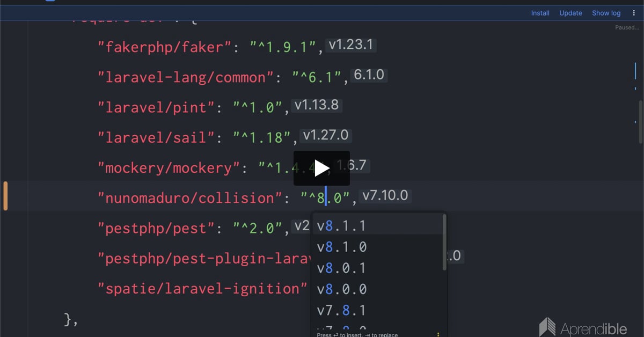Click the Update link
The image size is (644, 337).
tap(570, 13)
